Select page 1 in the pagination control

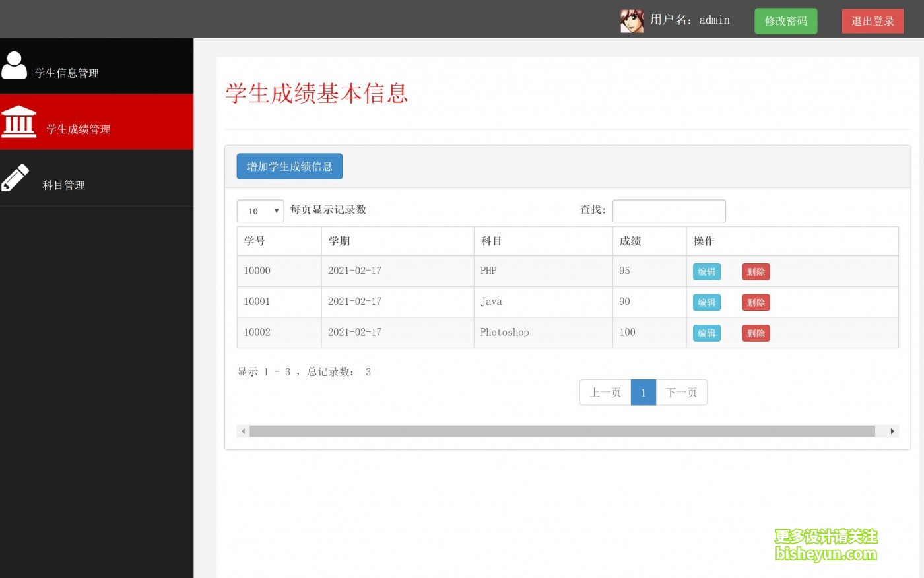[x=643, y=392]
